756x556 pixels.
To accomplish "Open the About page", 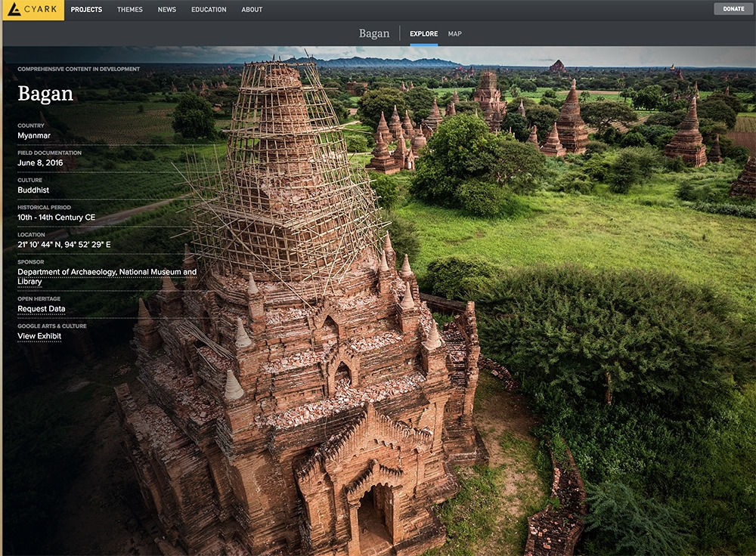I will pyautogui.click(x=252, y=10).
